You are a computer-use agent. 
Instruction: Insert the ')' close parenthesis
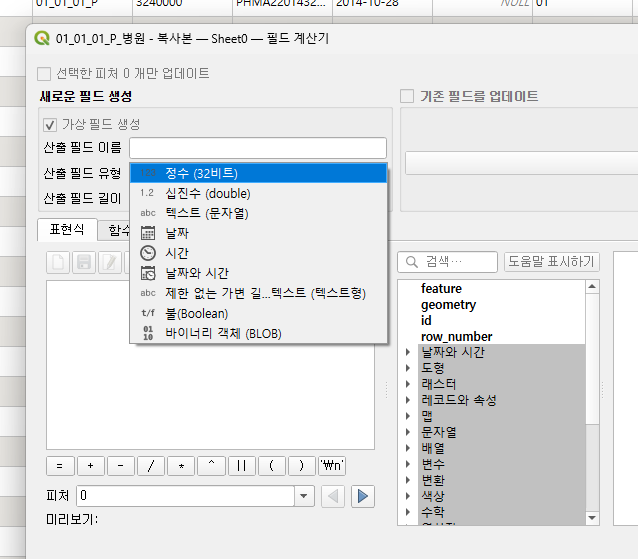(302, 466)
